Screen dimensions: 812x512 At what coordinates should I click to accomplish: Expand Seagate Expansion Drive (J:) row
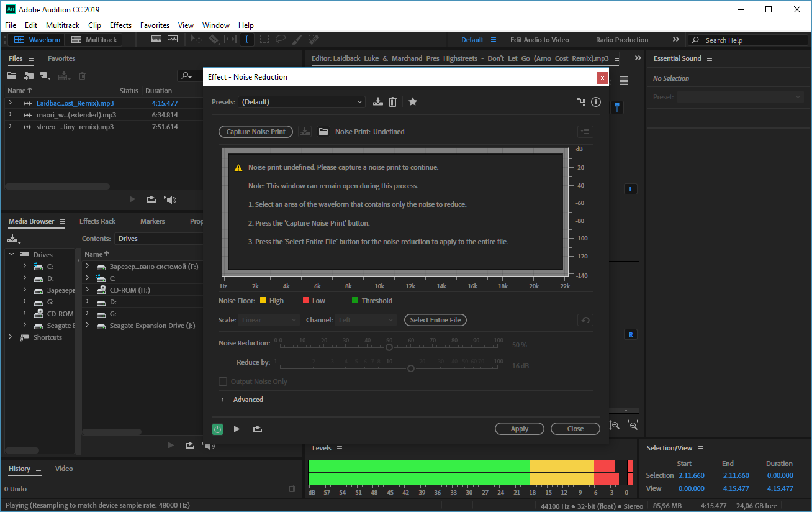88,326
